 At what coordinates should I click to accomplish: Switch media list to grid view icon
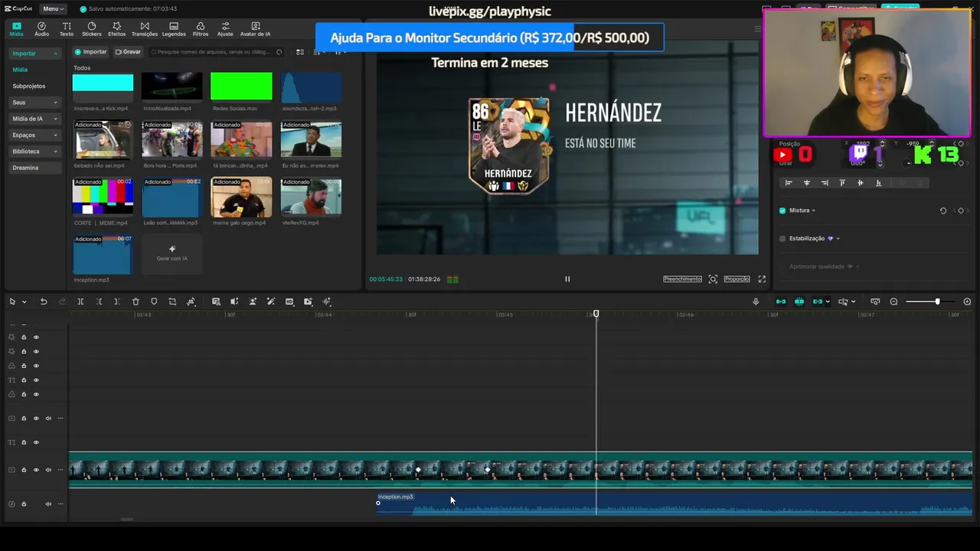coord(300,52)
